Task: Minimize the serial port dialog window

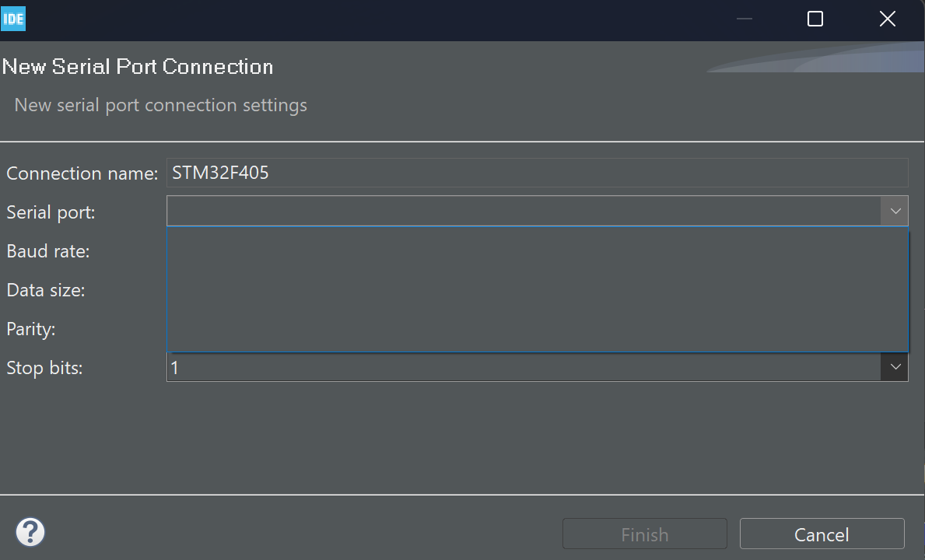Action: pyautogui.click(x=745, y=19)
